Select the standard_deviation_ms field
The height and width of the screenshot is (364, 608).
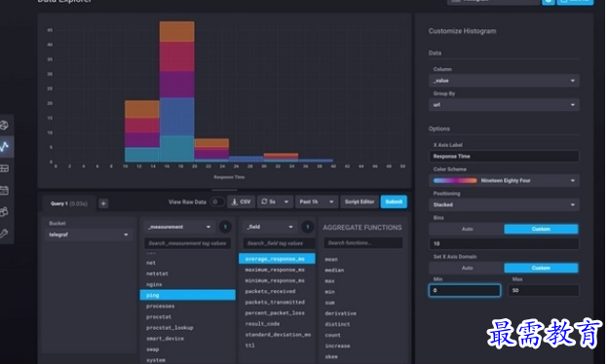point(277,335)
